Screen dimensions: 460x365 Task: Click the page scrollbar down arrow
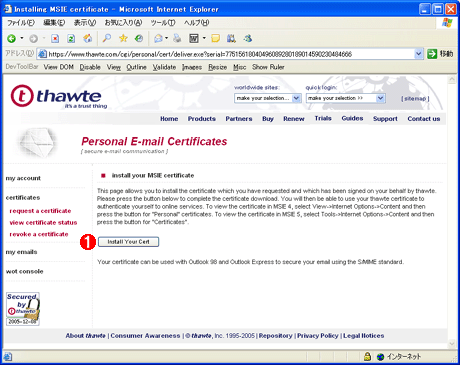tap(452, 343)
